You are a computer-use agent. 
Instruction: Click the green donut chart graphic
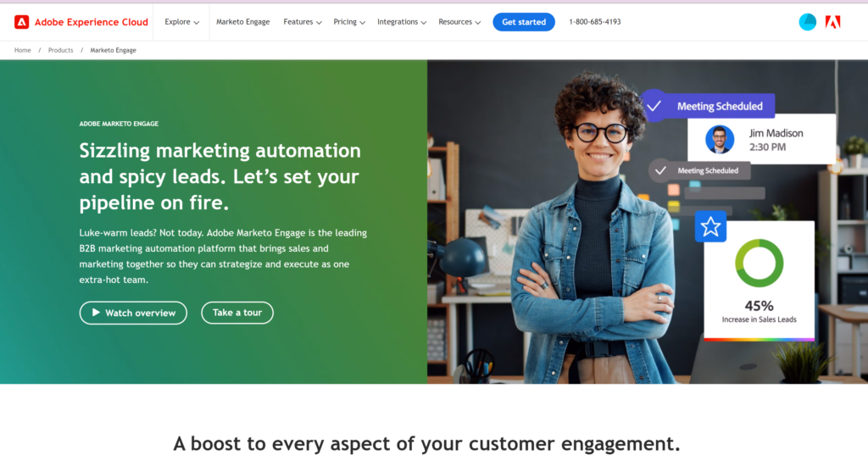(x=759, y=263)
